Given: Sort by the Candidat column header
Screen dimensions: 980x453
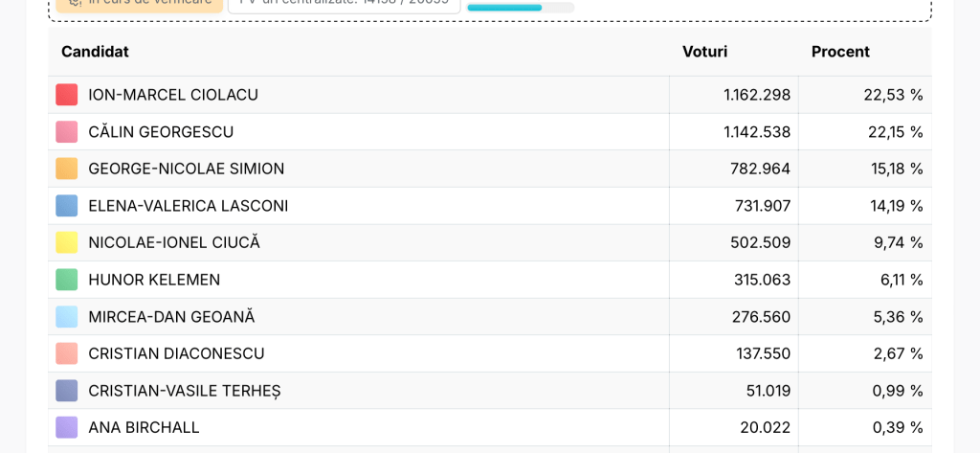Looking at the screenshot, I should tap(95, 52).
